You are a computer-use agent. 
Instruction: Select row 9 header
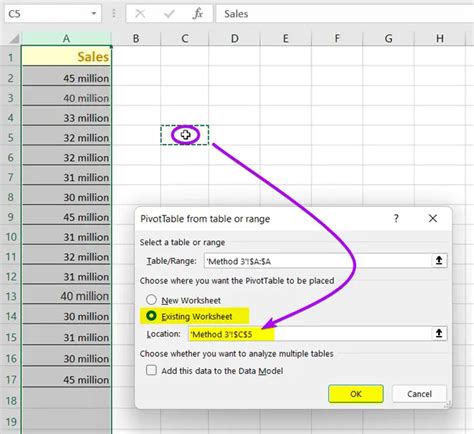[x=11, y=217]
